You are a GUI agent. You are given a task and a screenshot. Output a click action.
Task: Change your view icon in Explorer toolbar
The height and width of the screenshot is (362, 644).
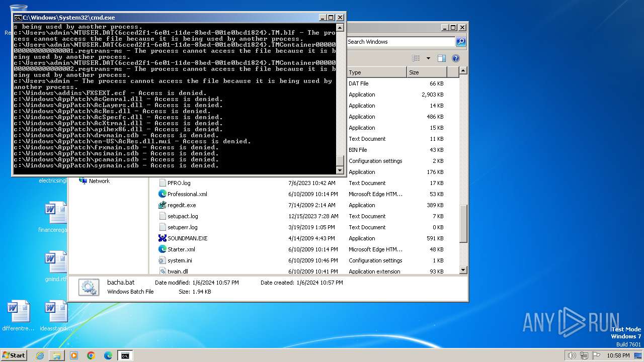pyautogui.click(x=416, y=58)
